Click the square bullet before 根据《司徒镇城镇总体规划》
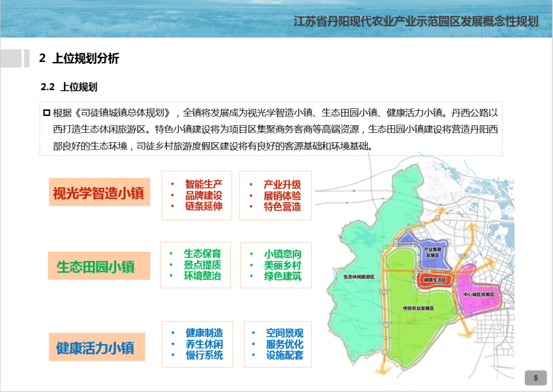 (46, 113)
